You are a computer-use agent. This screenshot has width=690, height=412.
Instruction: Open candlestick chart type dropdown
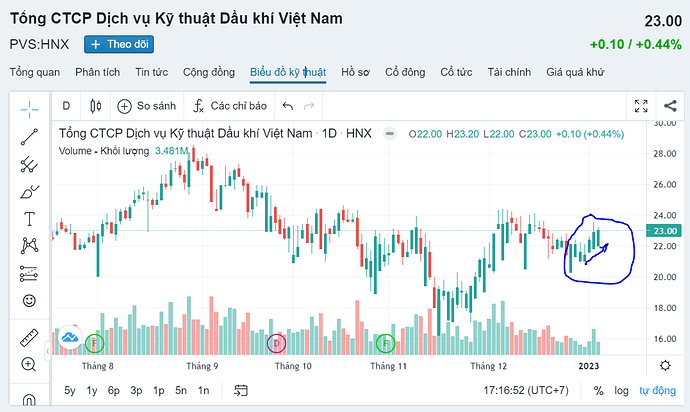click(97, 105)
